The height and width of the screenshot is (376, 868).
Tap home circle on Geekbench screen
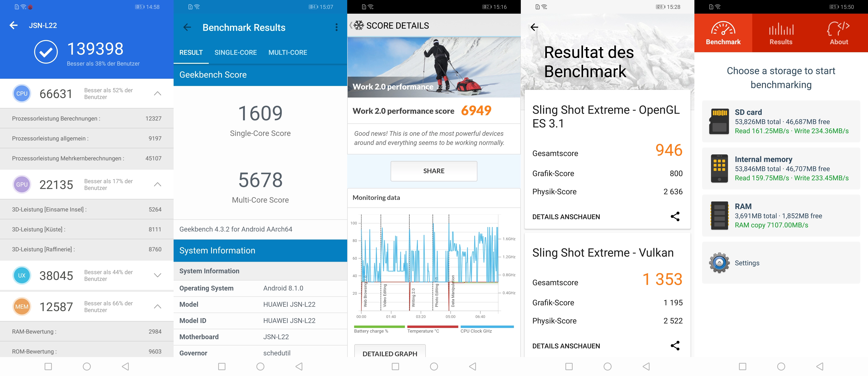(x=260, y=366)
